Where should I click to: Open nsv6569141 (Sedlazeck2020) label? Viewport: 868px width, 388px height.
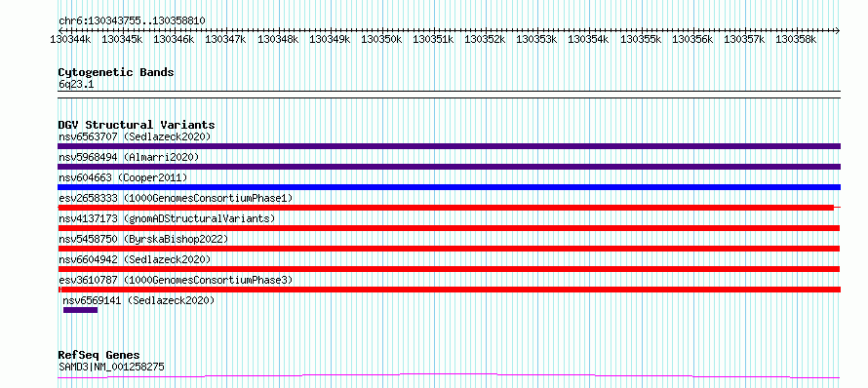(x=138, y=300)
